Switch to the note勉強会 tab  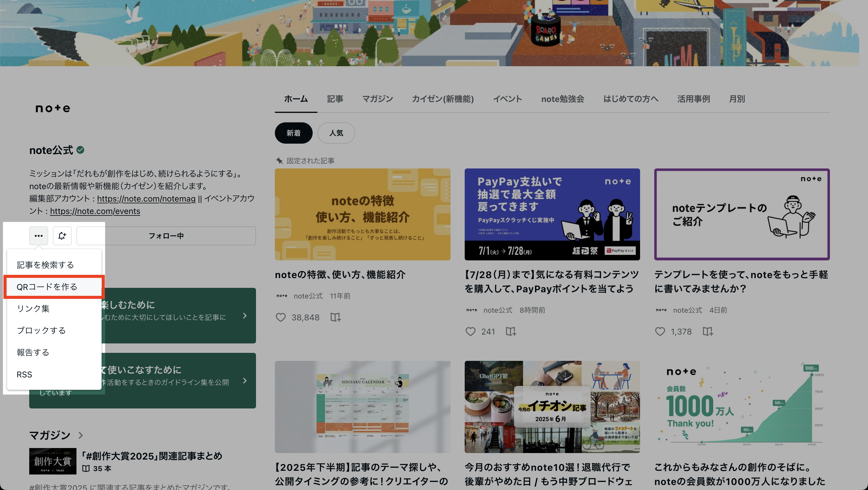[x=562, y=99]
